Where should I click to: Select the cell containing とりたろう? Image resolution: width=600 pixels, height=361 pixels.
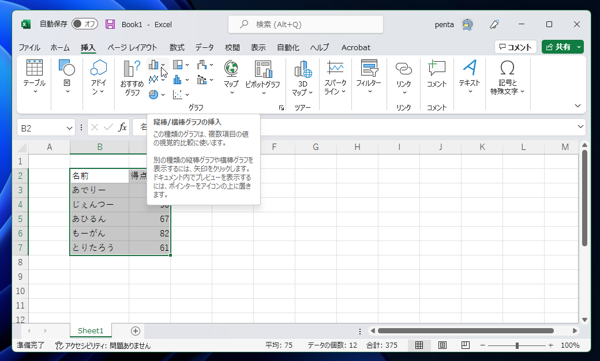tap(99, 248)
